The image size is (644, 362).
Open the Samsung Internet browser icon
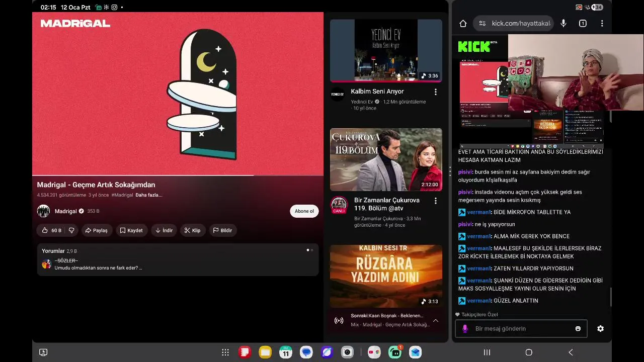coord(327,352)
